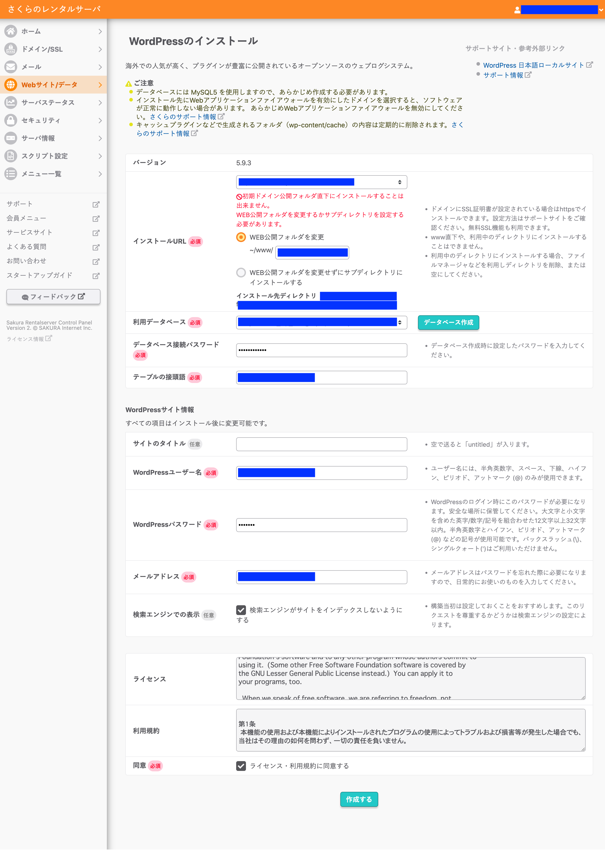Expand ドメイン/SSL menu chevron
The height and width of the screenshot is (868, 605).
100,49
